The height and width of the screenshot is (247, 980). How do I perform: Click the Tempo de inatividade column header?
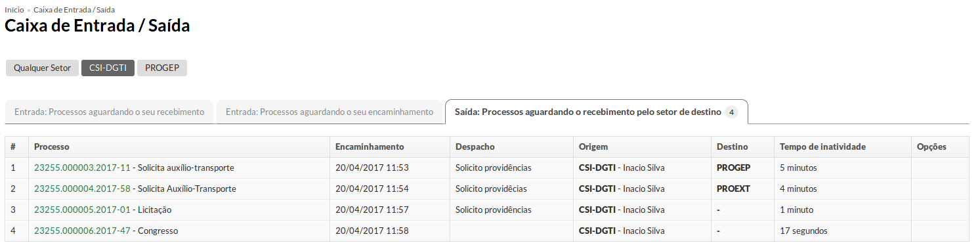pyautogui.click(x=822, y=146)
